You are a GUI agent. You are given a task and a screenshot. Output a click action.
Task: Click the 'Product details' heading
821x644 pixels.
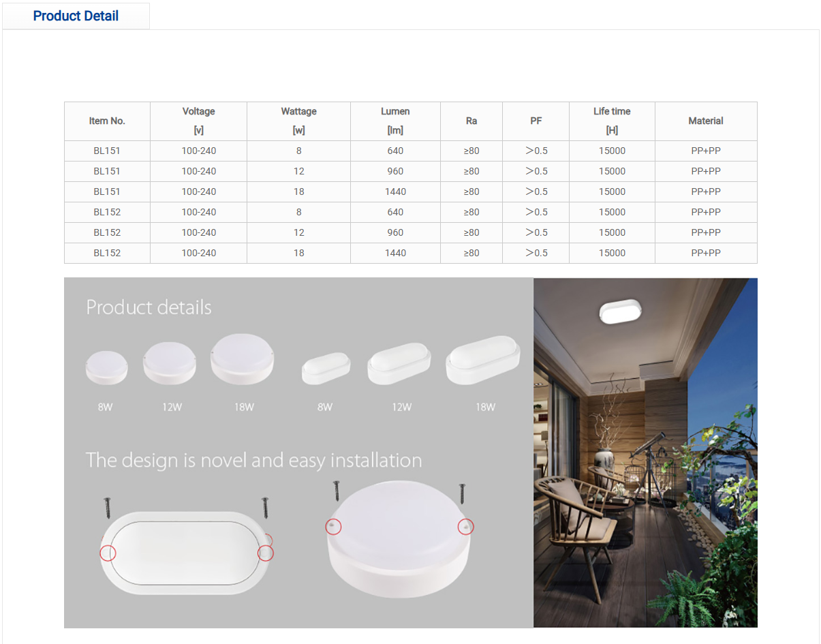click(149, 307)
